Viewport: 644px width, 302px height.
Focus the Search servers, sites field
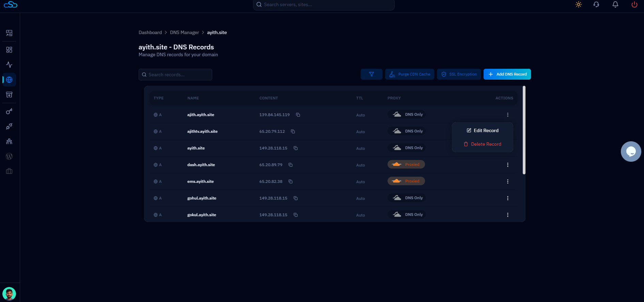324,5
